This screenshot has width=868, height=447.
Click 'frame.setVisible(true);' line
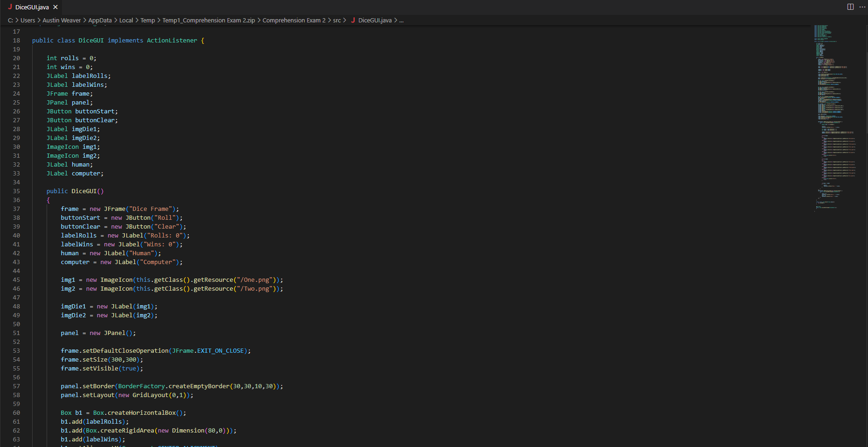tap(102, 369)
